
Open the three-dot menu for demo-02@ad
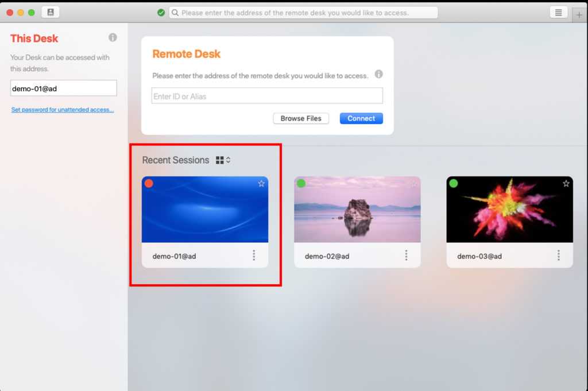pos(406,255)
